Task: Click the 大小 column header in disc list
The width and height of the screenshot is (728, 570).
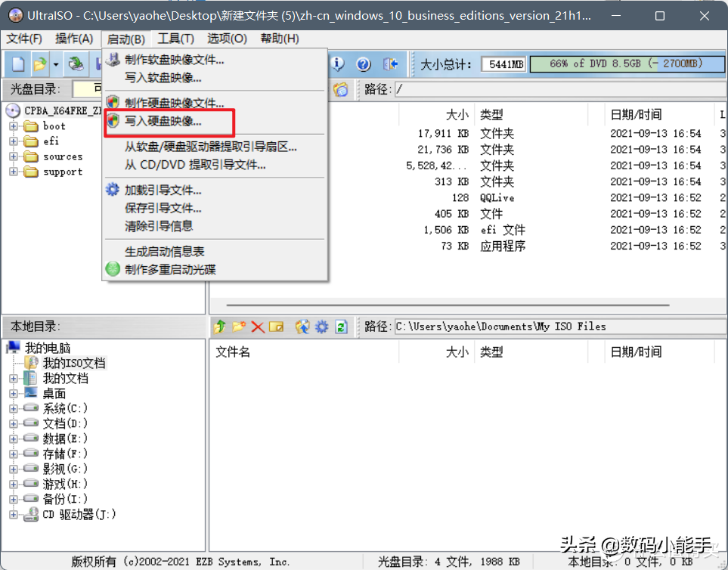Action: 436,115
